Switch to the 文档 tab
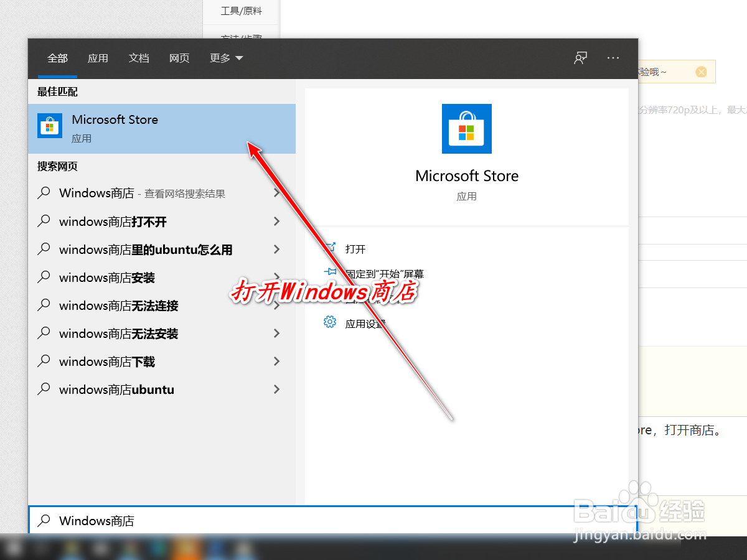 pos(139,58)
